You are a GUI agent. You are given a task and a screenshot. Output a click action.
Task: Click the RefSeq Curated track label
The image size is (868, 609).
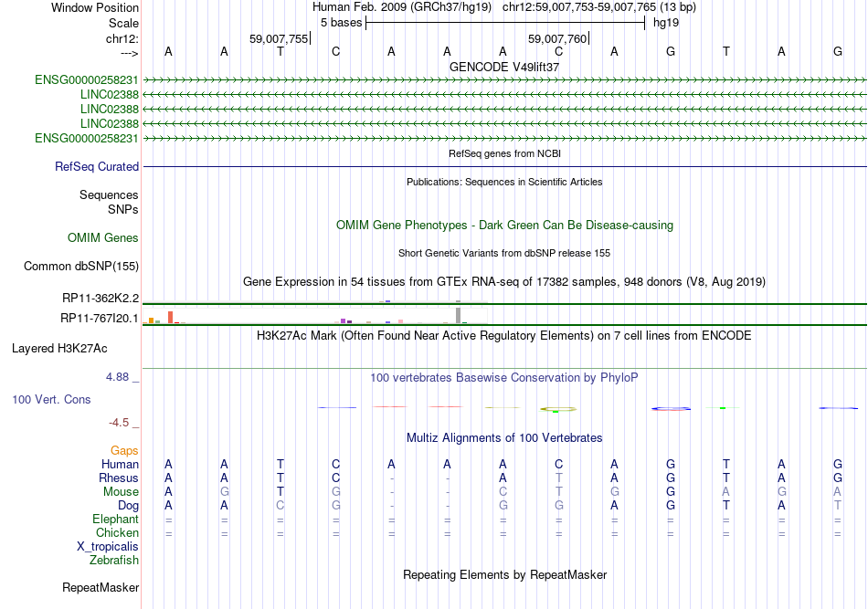pos(97,166)
